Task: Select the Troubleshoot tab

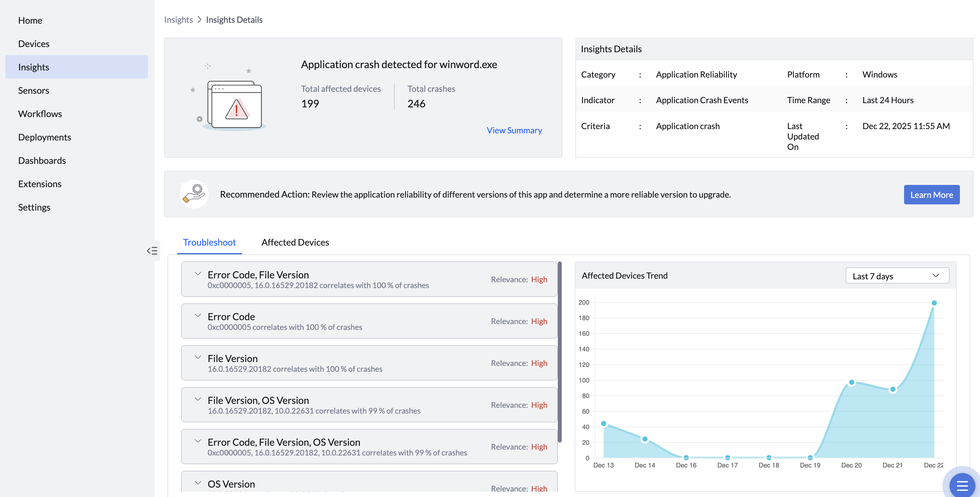Action: (x=209, y=242)
